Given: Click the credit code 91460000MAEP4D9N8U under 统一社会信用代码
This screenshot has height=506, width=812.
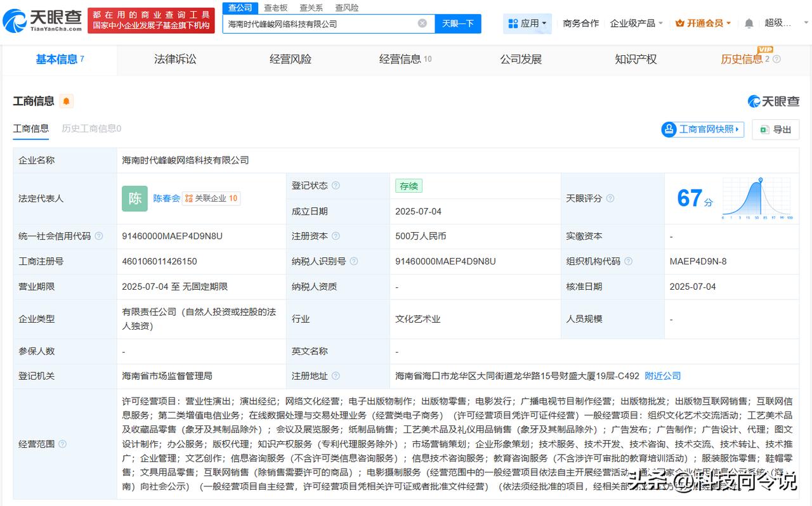Looking at the screenshot, I should (x=172, y=236).
